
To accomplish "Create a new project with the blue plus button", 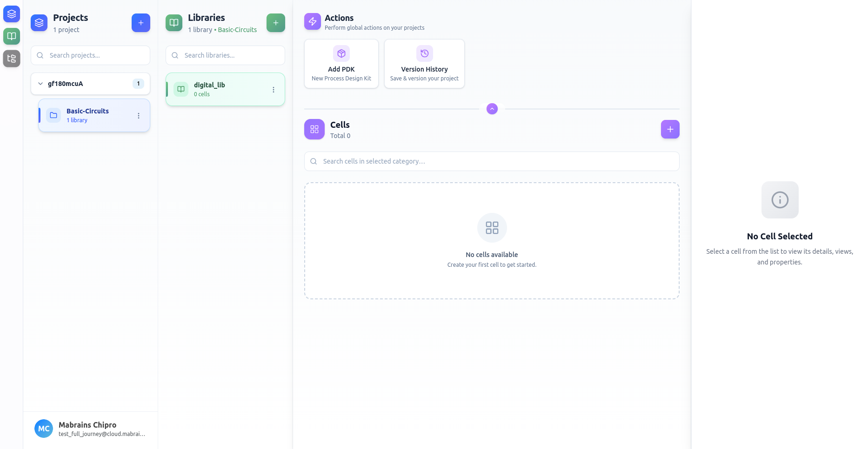I will click(x=140, y=22).
